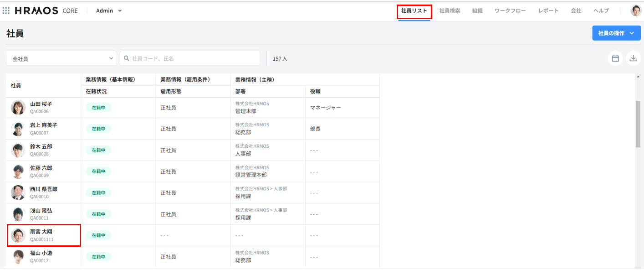Open the user profile avatar menu

[636, 10]
